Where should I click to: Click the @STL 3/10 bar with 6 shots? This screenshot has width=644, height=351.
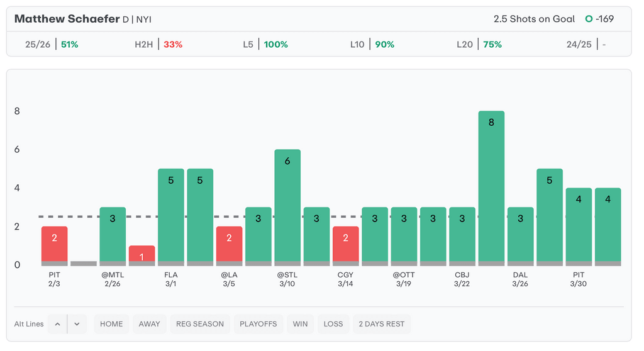[x=287, y=207]
